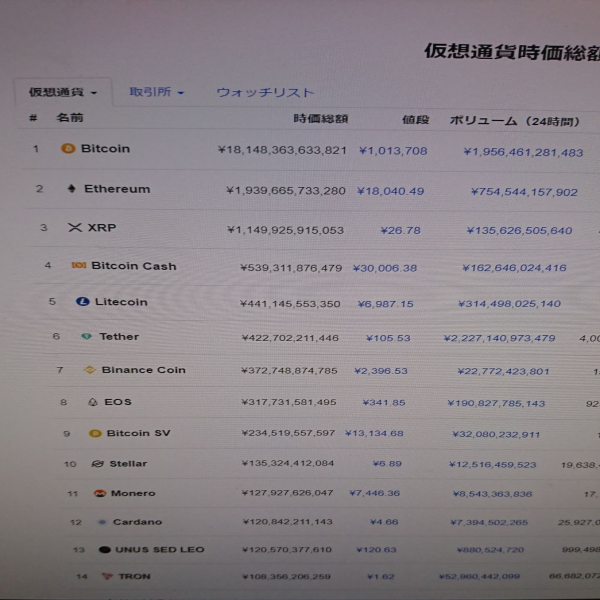Image resolution: width=600 pixels, height=600 pixels.
Task: Open the UNUS SED LEO name link
Action: pyautogui.click(x=160, y=550)
